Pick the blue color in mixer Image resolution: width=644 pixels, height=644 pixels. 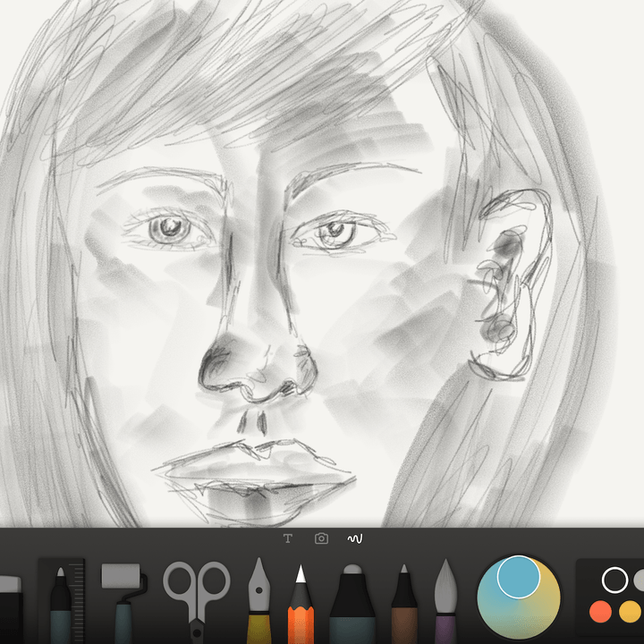pyautogui.click(x=518, y=577)
